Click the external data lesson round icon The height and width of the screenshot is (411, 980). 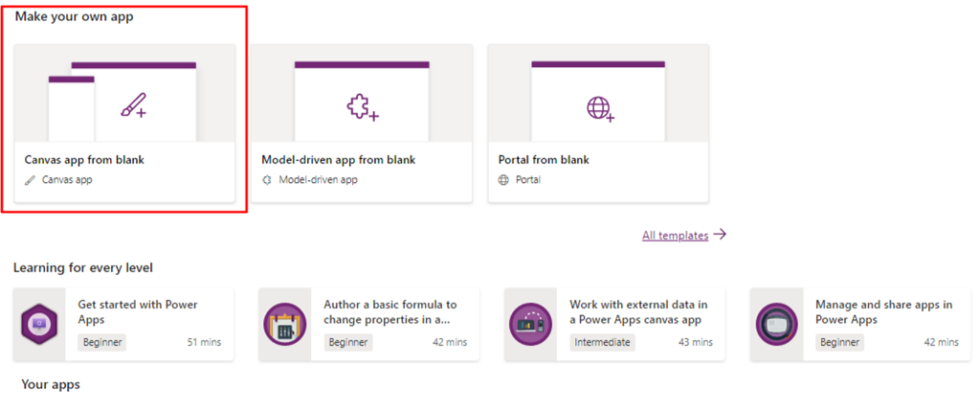click(530, 324)
